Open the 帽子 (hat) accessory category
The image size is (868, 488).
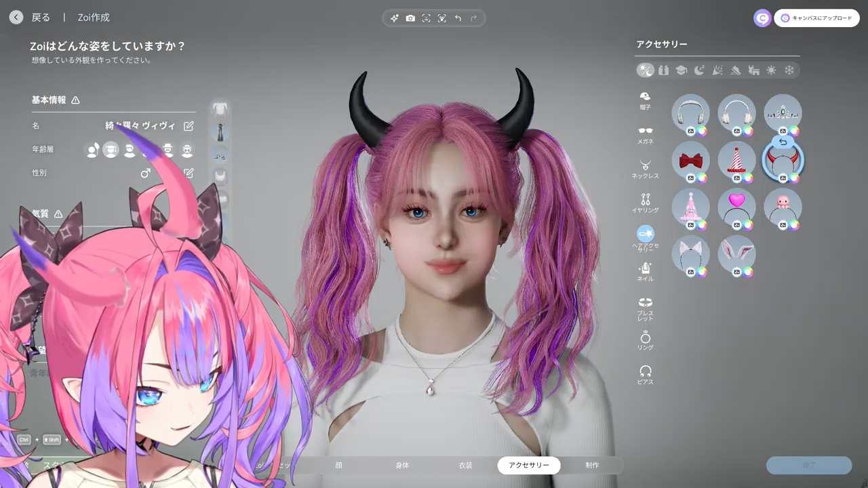click(x=645, y=100)
